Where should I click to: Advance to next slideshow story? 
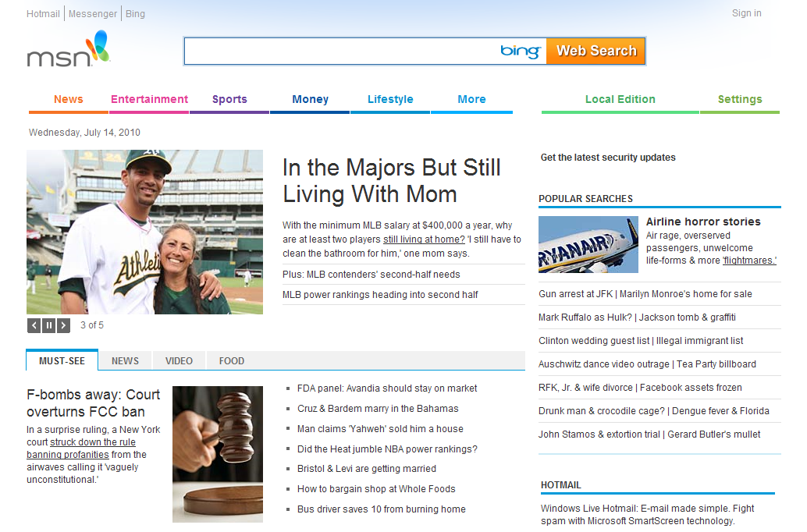[x=63, y=325]
